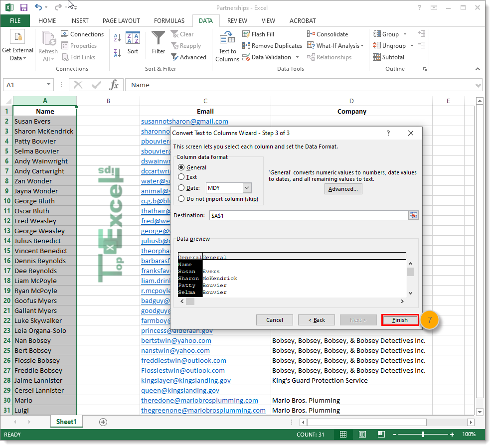493x448 pixels.
Task: Click the kingslayer@kingslanding.gov email link
Action: (186, 381)
